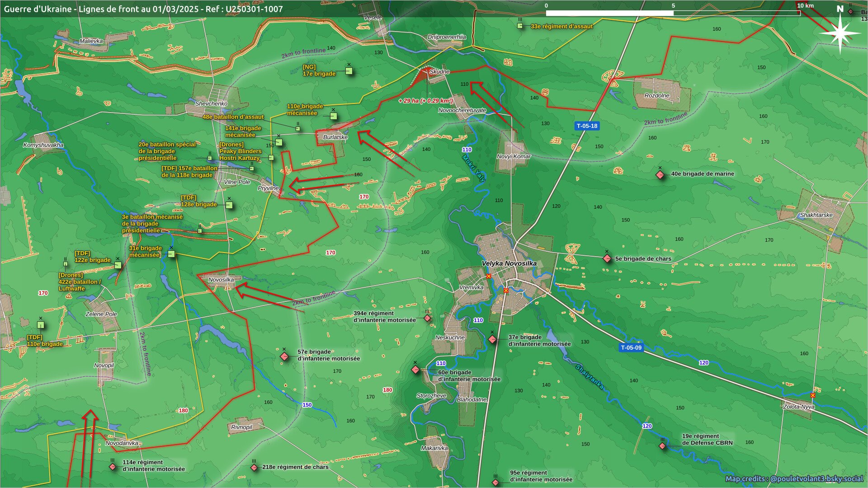The height and width of the screenshot is (488, 868).
Task: Select the Rozdolne village label
Action: point(657,96)
